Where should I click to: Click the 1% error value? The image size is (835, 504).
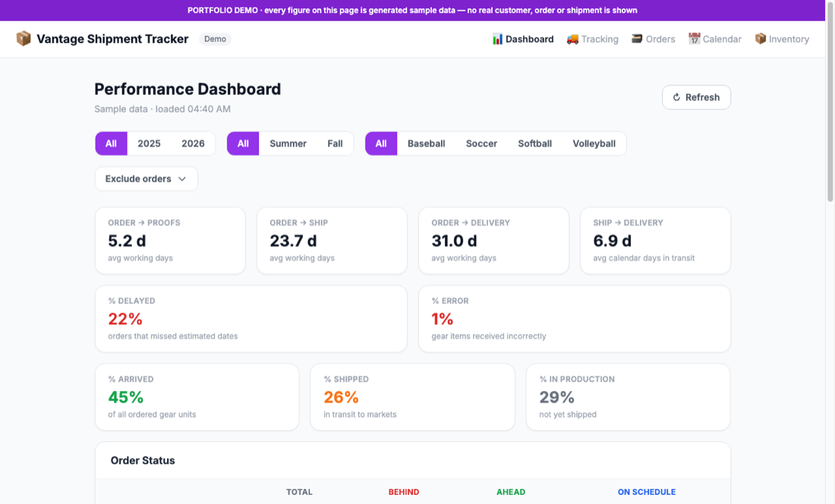[x=442, y=319]
